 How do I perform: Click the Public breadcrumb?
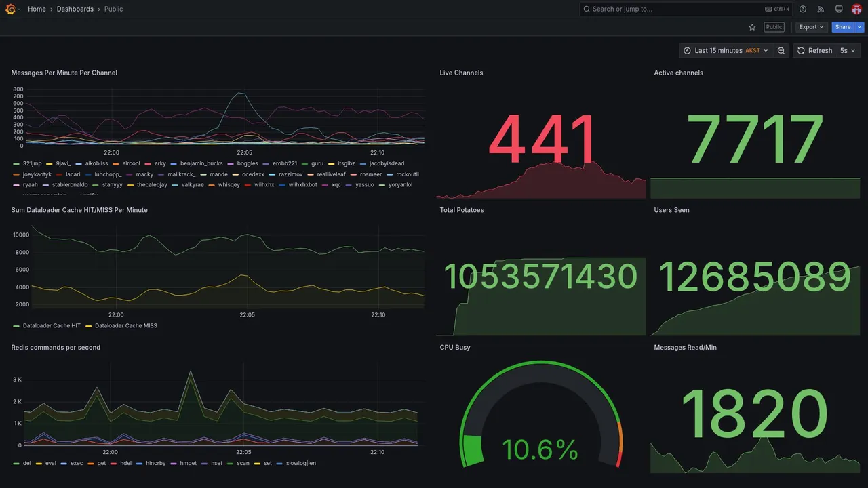coord(114,9)
